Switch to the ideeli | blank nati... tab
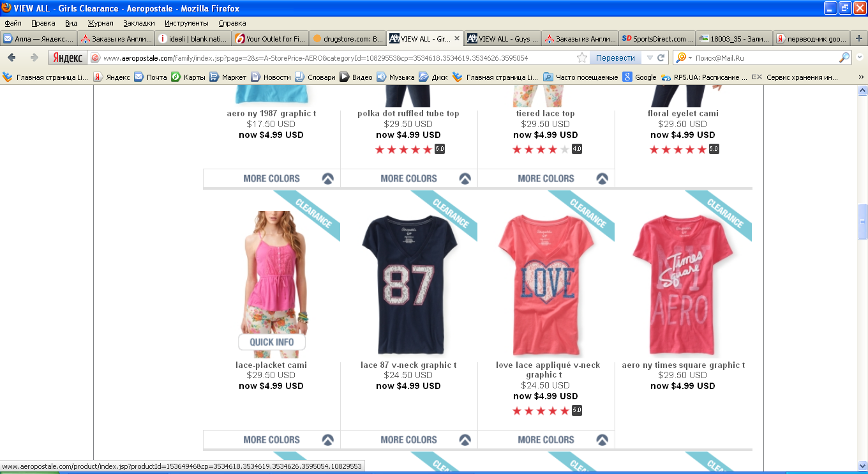868x474 pixels. coord(193,38)
